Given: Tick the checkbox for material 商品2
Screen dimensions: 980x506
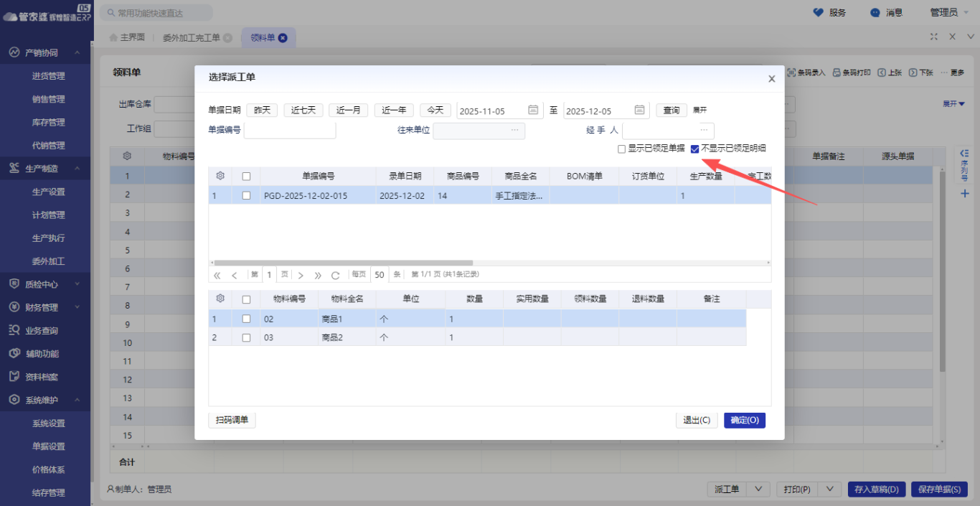Looking at the screenshot, I should click(246, 337).
